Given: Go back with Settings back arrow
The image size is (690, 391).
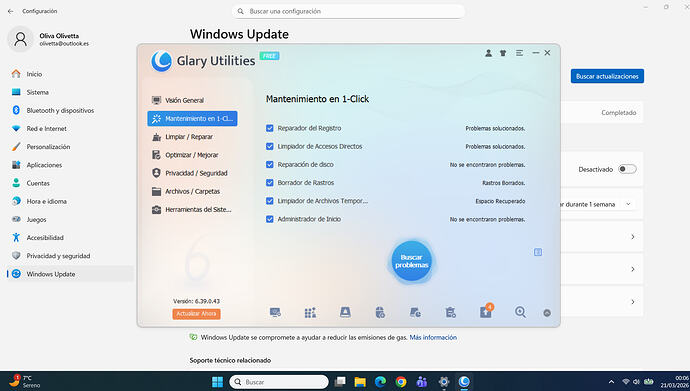Looking at the screenshot, I should pos(11,11).
